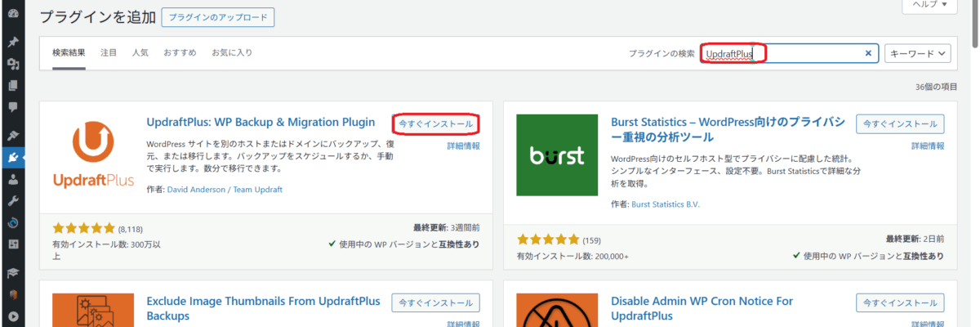Install Exclude Image Thumbnails From UpdraftPlus Backups
Screen dimensions: 980x327
pos(436,302)
